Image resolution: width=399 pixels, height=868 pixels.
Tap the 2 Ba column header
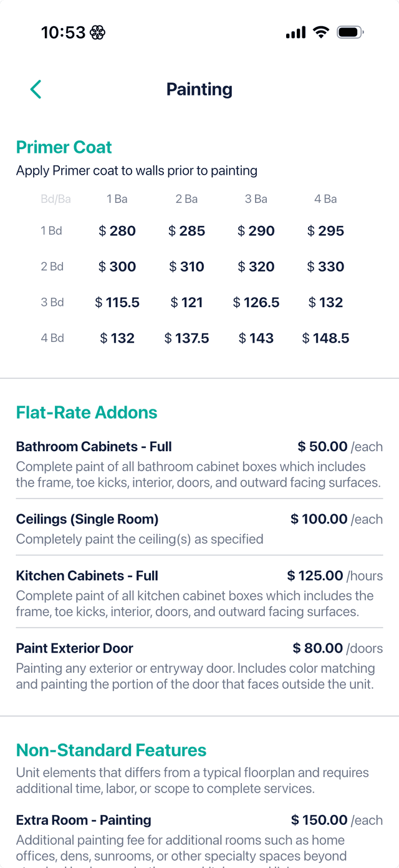[x=186, y=198]
